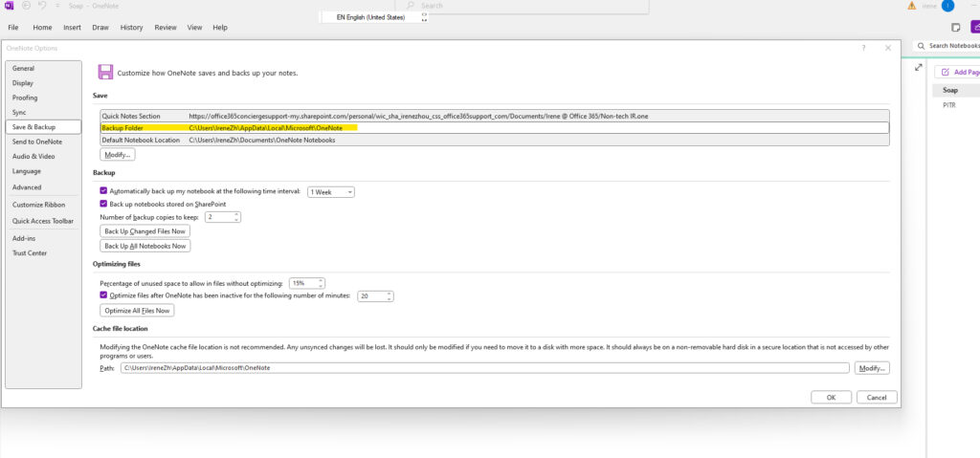Viewport: 980px width, 458px height.
Task: Select the Quick Notes Section row
Action: click(x=495, y=117)
